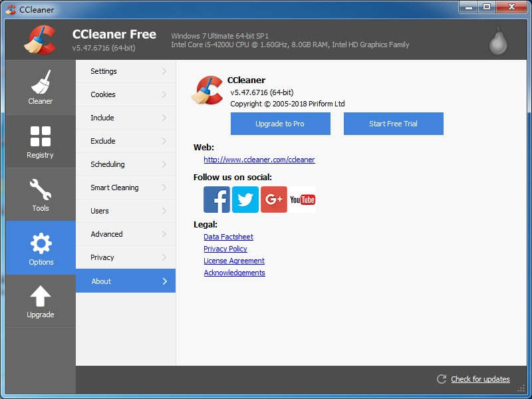Click the chevron on the Users row

click(164, 211)
